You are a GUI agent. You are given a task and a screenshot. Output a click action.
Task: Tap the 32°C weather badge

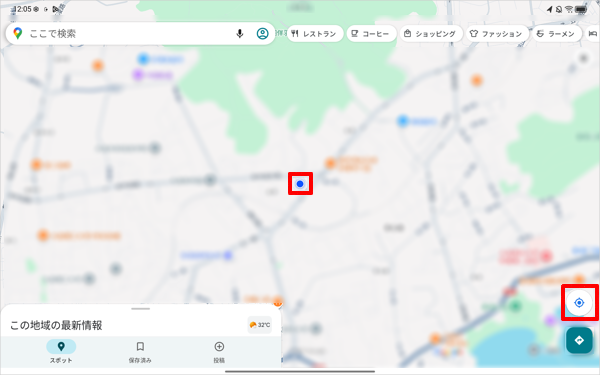(260, 325)
